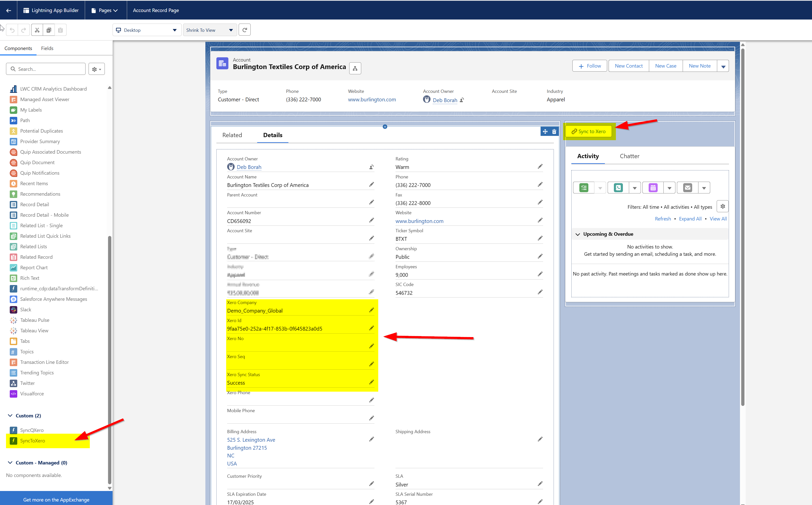This screenshot has width=812, height=505.
Task: Switch to the Chatter tab
Action: point(629,156)
